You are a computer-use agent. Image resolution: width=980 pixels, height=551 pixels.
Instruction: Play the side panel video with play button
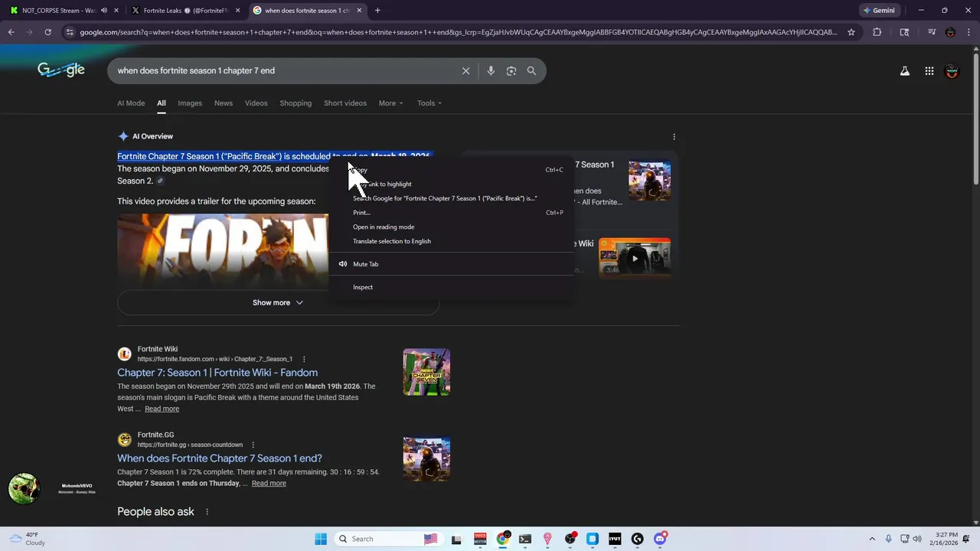tap(635, 259)
